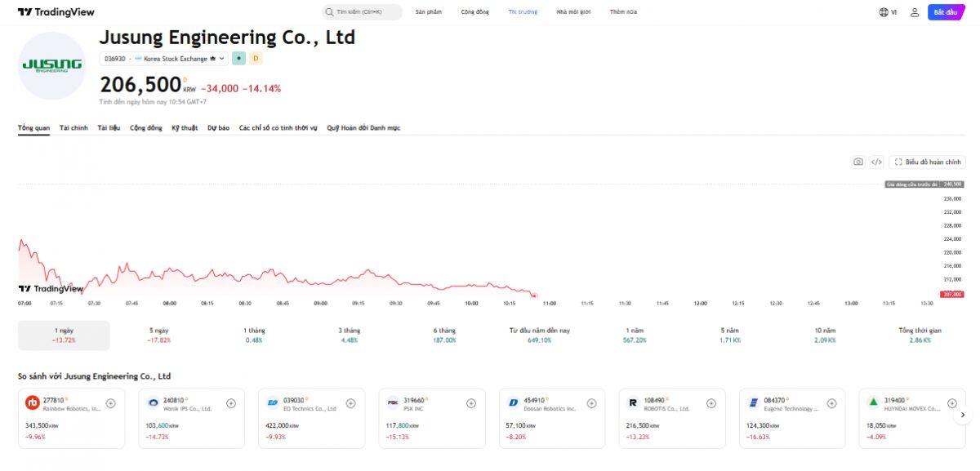Click the orange D delayed-data badge

pyautogui.click(x=256, y=59)
